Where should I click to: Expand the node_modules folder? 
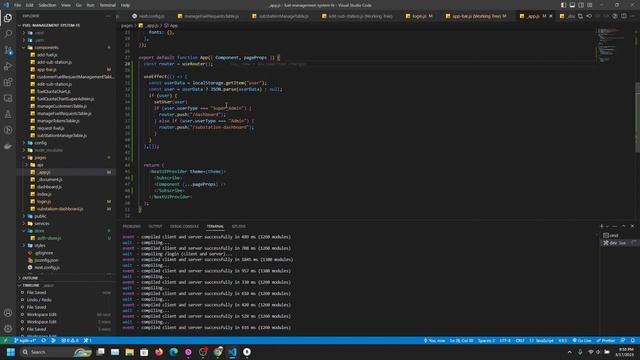pos(66,150)
